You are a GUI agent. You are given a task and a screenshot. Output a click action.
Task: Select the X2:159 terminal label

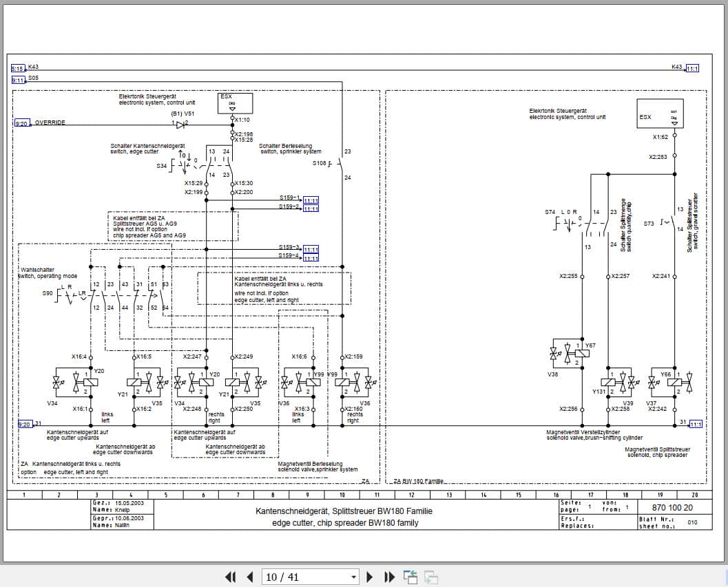click(x=354, y=357)
